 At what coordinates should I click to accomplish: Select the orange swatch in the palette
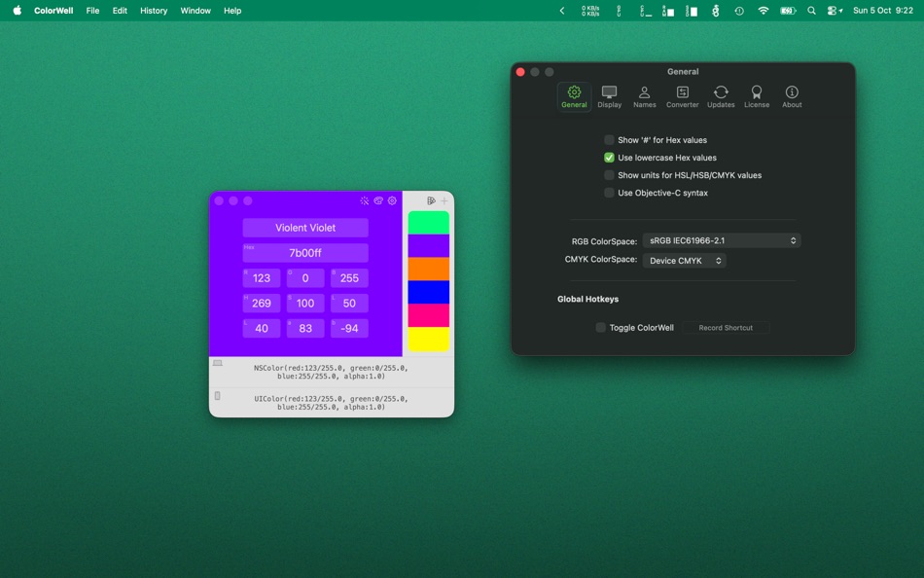[429, 269]
